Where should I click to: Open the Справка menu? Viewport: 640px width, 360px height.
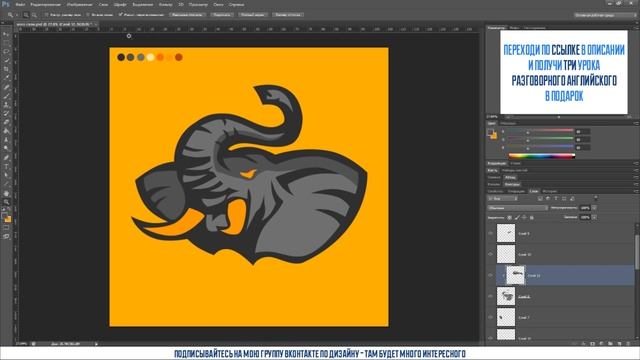tap(236, 4)
